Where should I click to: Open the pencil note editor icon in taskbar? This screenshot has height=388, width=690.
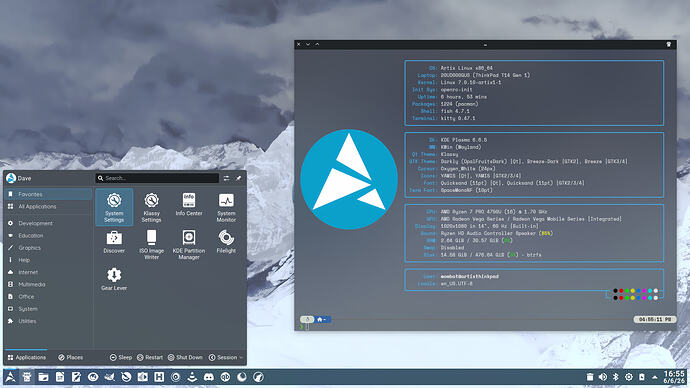pos(76,377)
